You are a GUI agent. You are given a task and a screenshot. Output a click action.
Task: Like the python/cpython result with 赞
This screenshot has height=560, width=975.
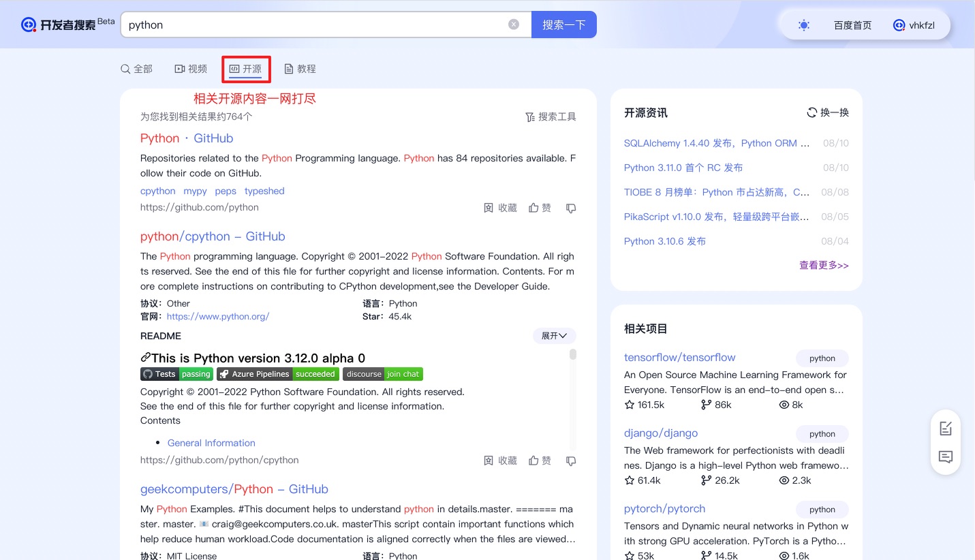pos(540,461)
